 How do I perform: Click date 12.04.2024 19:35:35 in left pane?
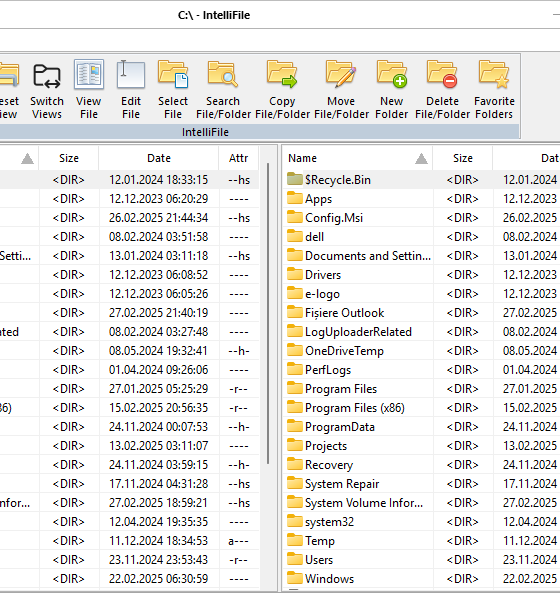tap(158, 522)
